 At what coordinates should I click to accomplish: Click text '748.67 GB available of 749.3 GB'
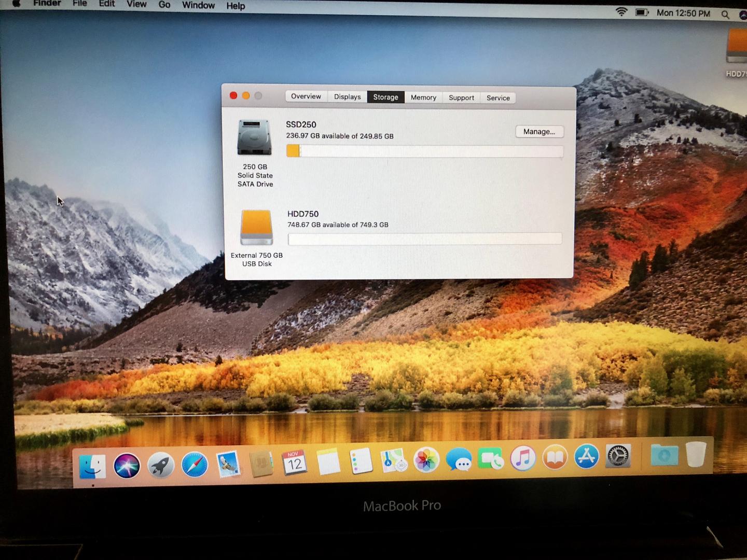coord(338,225)
